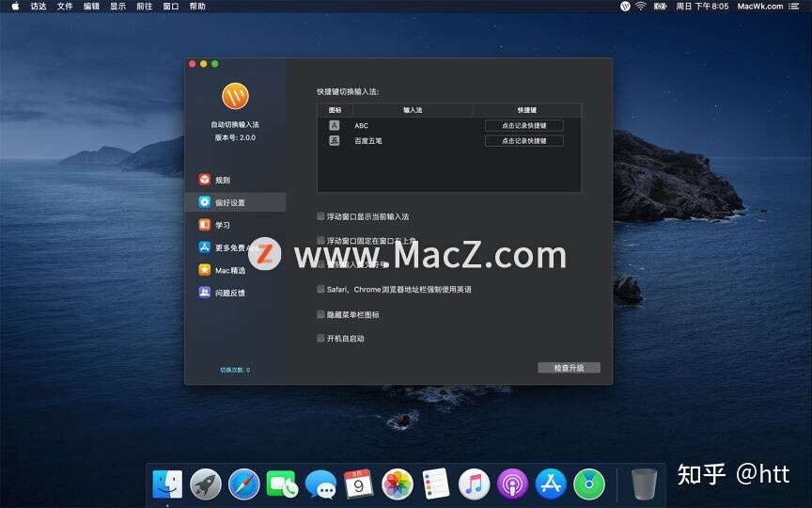Open the 编辑 menu

coord(91,7)
